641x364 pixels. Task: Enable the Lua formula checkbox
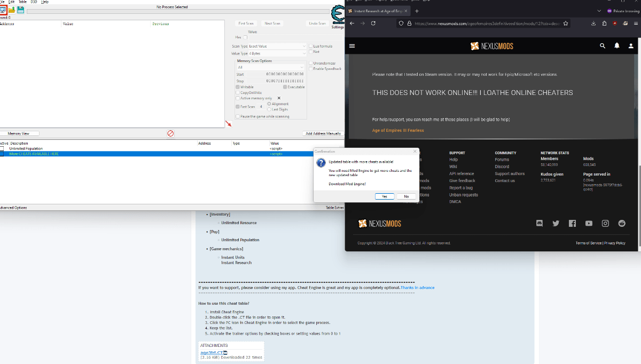pyautogui.click(x=311, y=46)
